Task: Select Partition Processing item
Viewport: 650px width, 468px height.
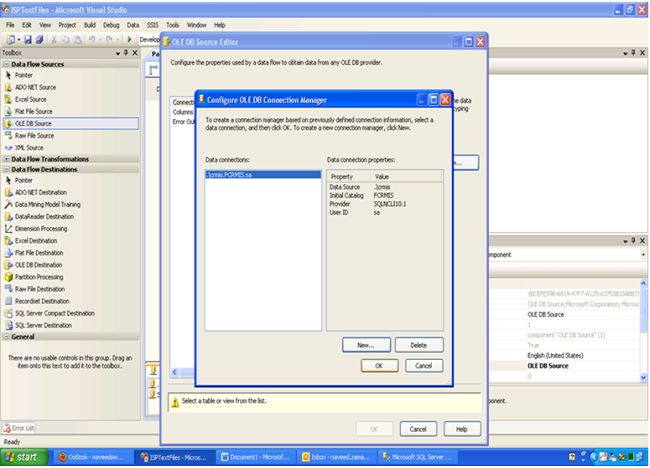Action: click(x=39, y=276)
